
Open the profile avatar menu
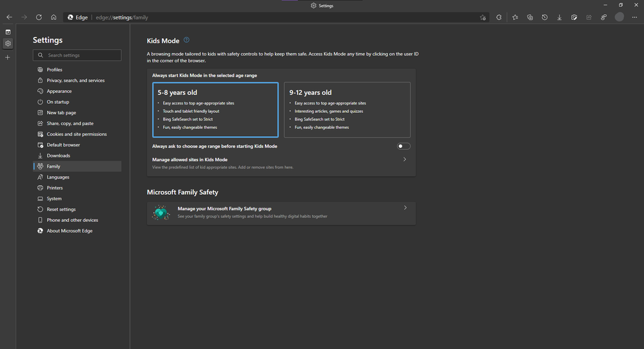point(620,17)
